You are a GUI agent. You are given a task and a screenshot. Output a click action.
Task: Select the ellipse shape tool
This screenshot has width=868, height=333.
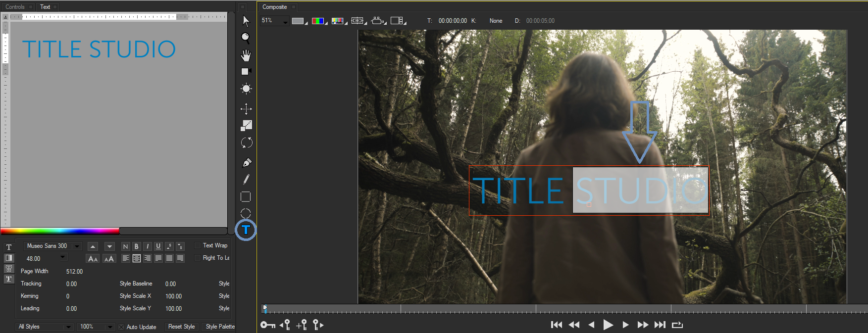246,213
